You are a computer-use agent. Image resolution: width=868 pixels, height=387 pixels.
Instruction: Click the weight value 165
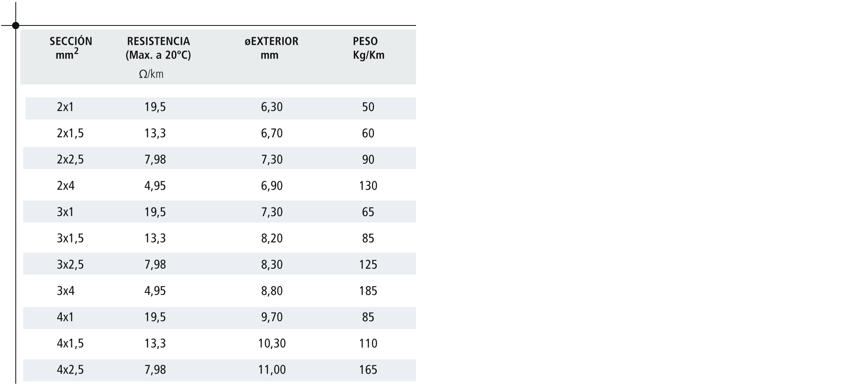click(x=368, y=370)
